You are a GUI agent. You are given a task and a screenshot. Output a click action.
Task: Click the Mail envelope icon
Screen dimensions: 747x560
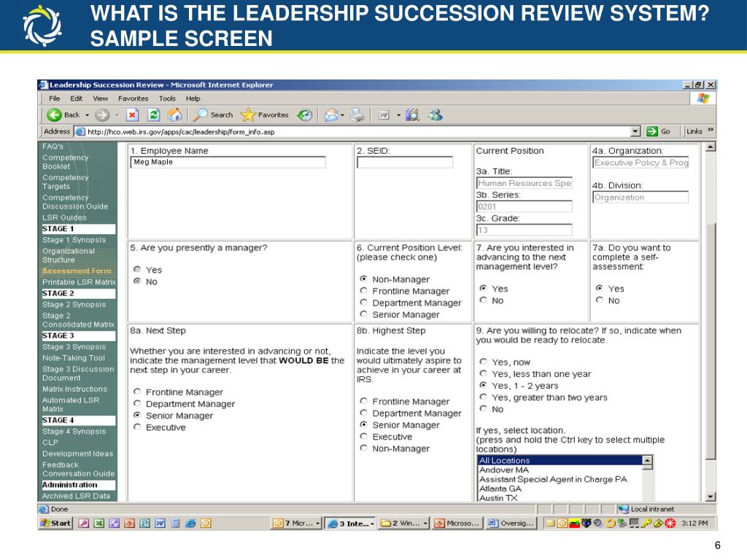click(330, 114)
